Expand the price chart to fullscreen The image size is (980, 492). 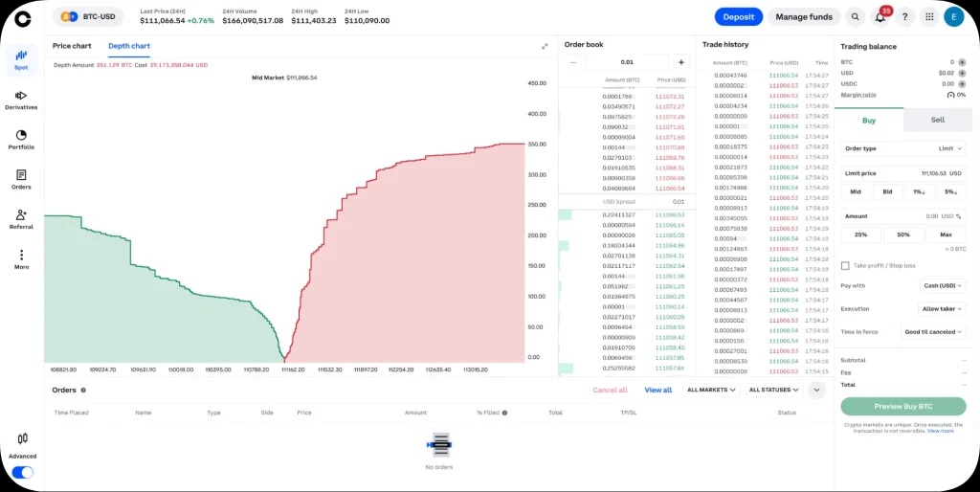(545, 46)
